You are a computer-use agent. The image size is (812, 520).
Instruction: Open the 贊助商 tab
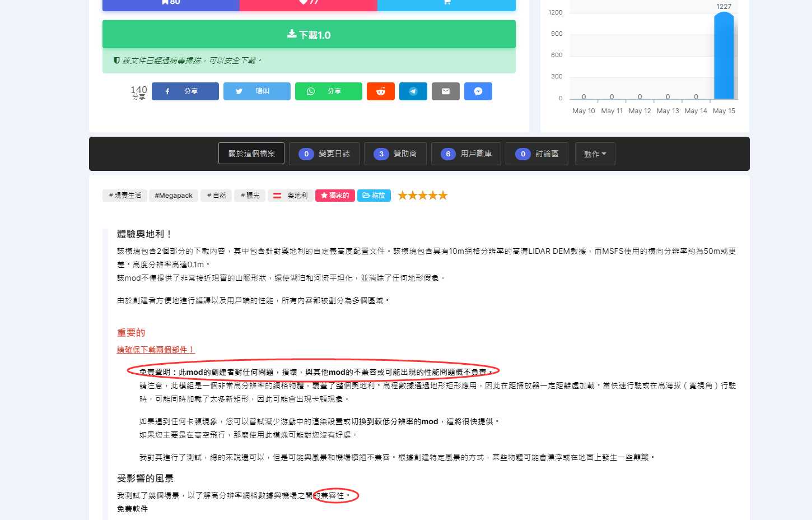(x=395, y=154)
